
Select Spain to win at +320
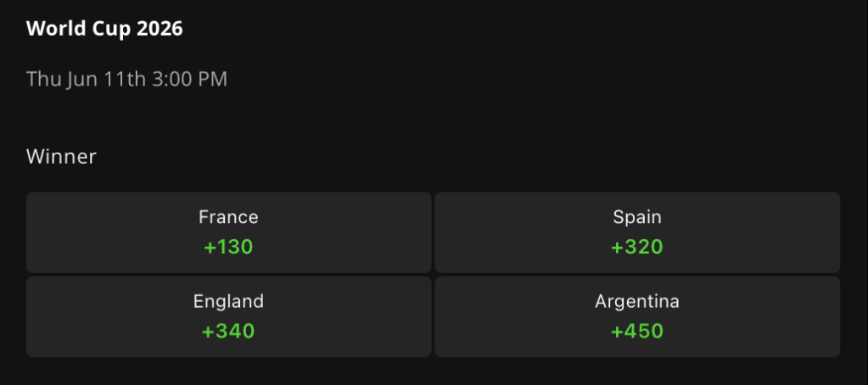click(637, 232)
